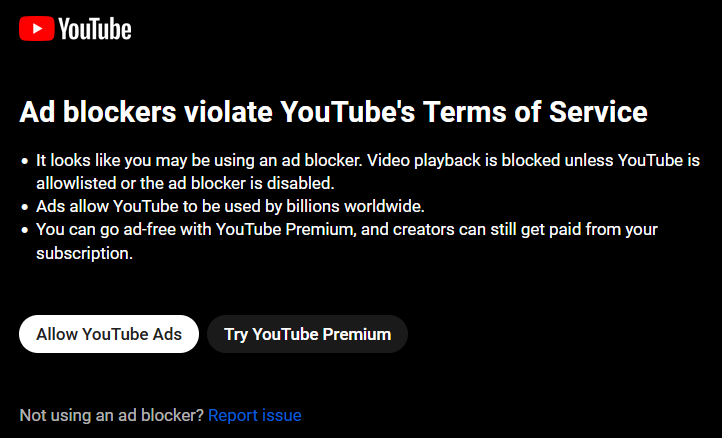Viewport: 722px width, 438px height.
Task: Click the red YouTube play logo icon
Action: tap(36, 30)
